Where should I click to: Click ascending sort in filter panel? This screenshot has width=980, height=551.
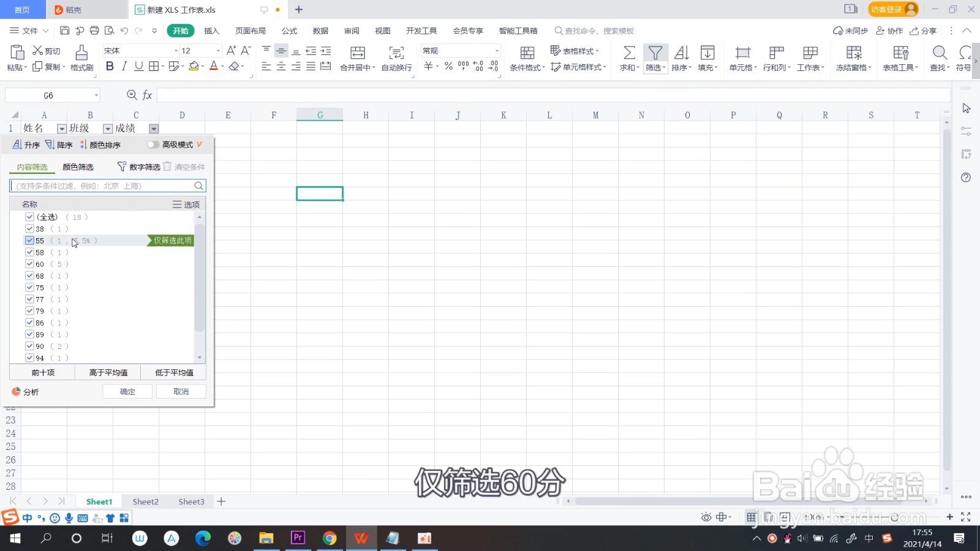tap(26, 144)
